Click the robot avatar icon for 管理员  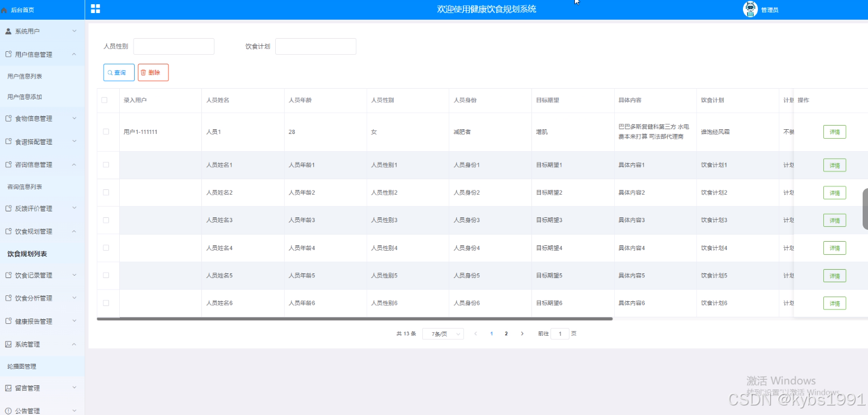pos(750,9)
